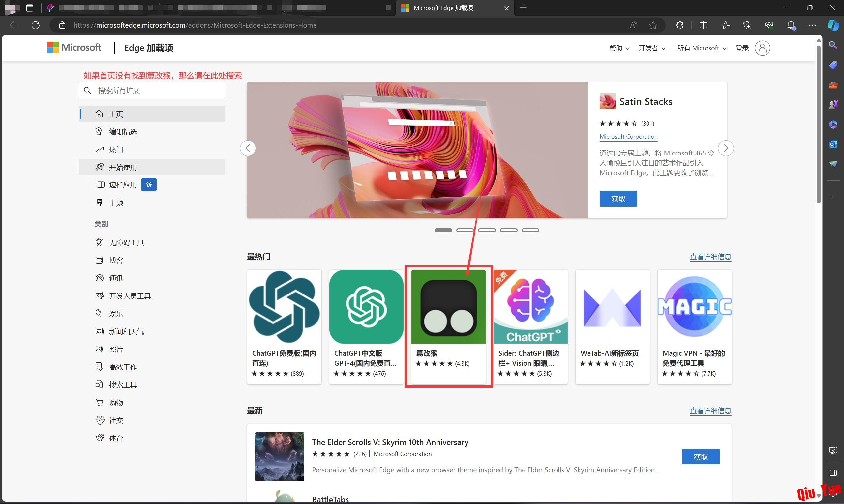Expand the 帮助 dropdown
The width and height of the screenshot is (844, 504).
pyautogui.click(x=619, y=48)
